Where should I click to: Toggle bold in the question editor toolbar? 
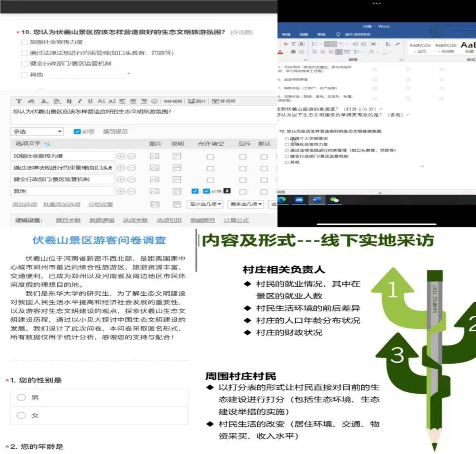coord(69,101)
